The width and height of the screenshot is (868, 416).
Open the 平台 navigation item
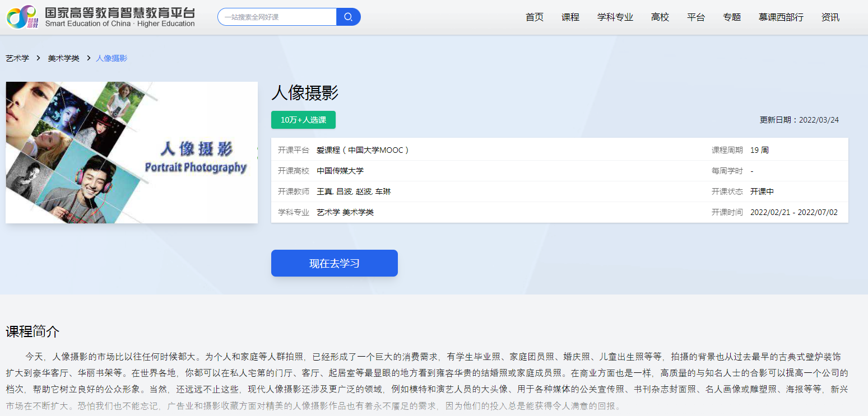695,17
